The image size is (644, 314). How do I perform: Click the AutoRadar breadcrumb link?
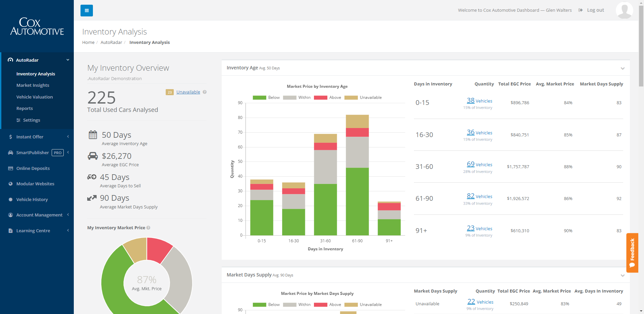(111, 42)
